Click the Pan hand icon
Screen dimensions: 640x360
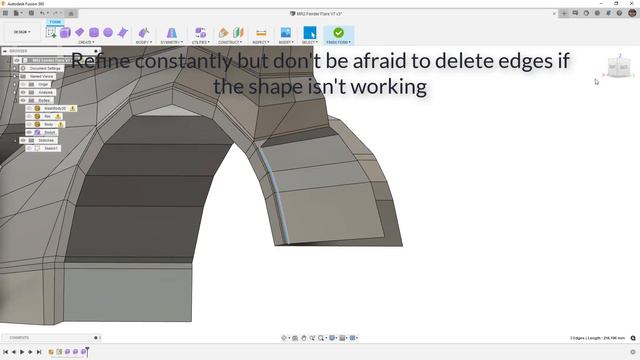tap(304, 338)
